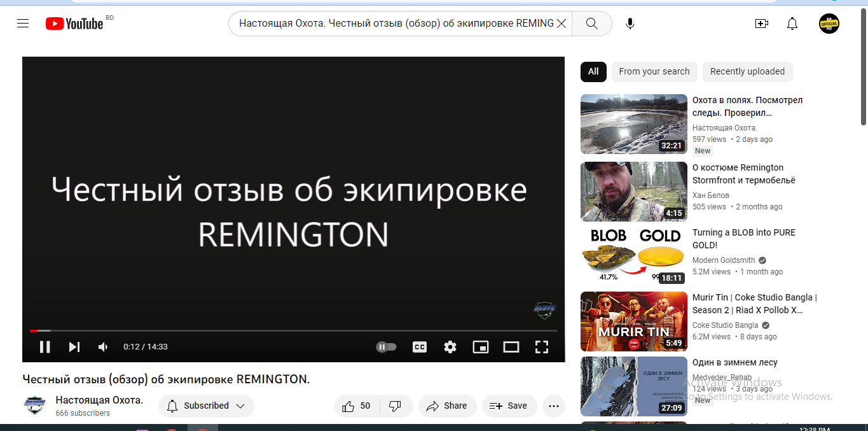Screen dimensions: 868x431
Task: Open the Настоящая Охота channel name link
Action: [x=99, y=400]
